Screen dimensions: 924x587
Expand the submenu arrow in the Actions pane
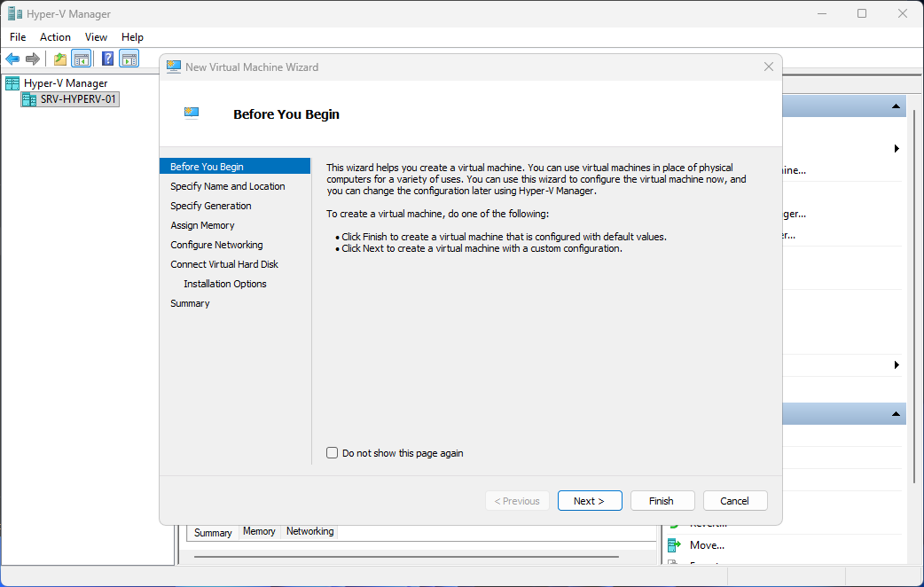coord(896,148)
